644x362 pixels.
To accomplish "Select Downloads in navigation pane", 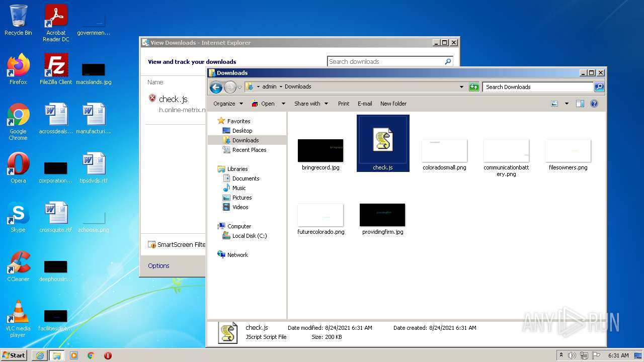I will (x=246, y=140).
